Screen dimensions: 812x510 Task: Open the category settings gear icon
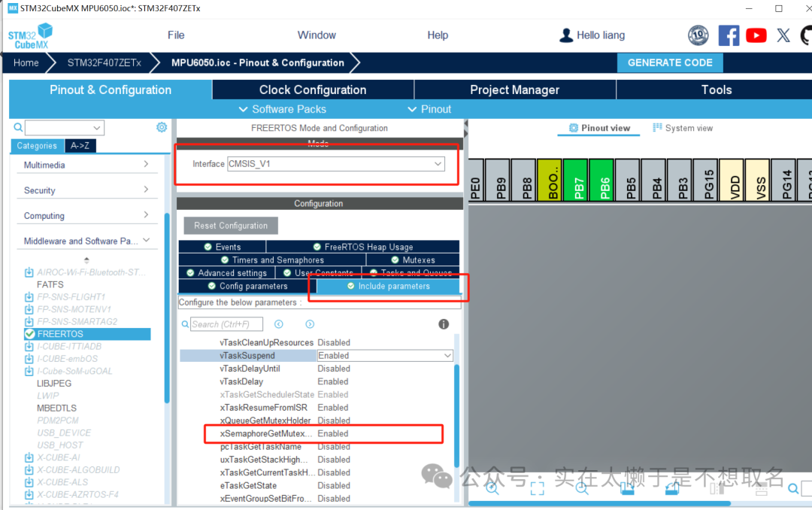pos(162,127)
